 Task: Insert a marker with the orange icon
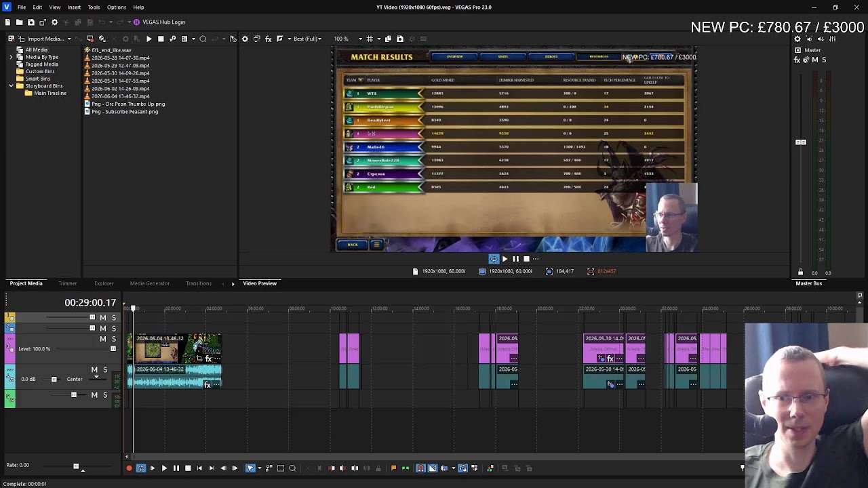(x=393, y=468)
